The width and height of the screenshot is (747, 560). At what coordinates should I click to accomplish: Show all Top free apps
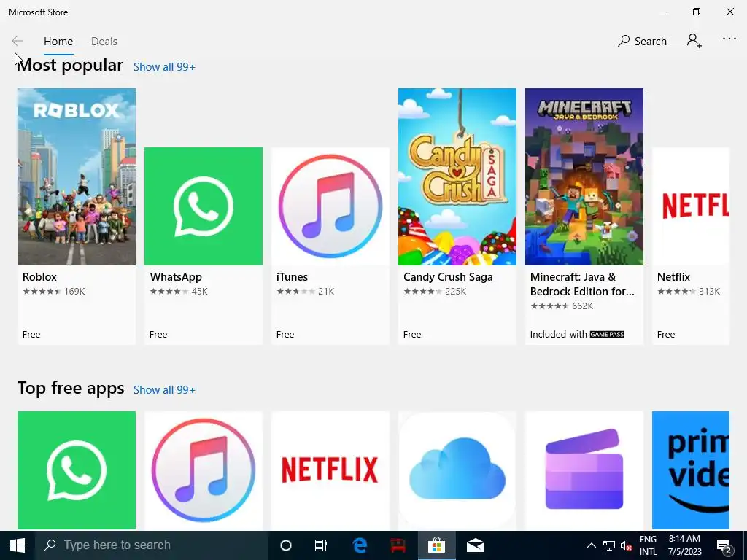tap(164, 390)
